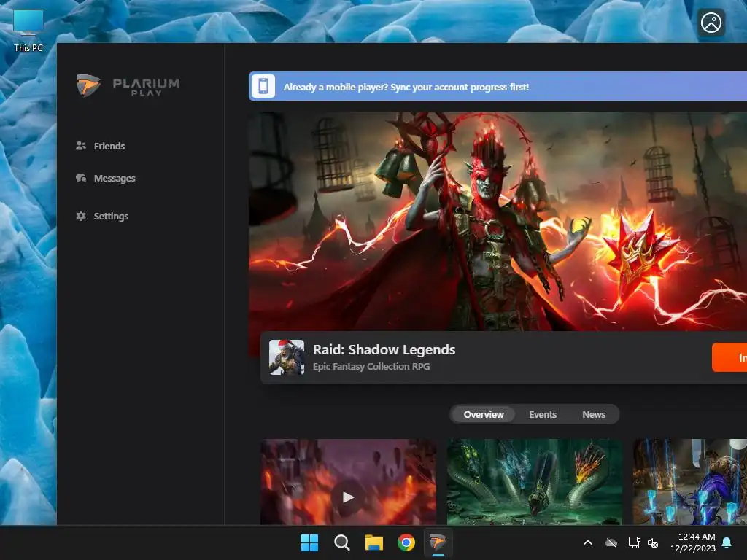Click the Friends people icon
Image resolution: width=747 pixels, height=560 pixels.
[x=81, y=146]
